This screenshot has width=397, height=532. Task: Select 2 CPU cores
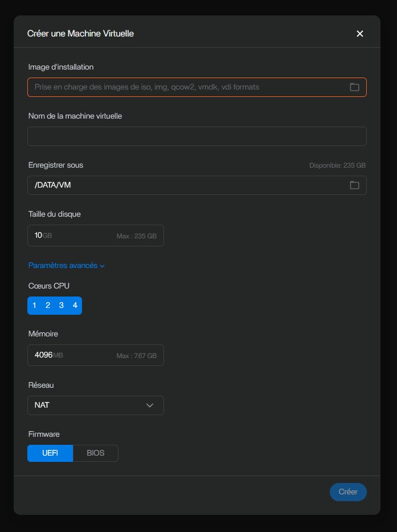pos(48,306)
